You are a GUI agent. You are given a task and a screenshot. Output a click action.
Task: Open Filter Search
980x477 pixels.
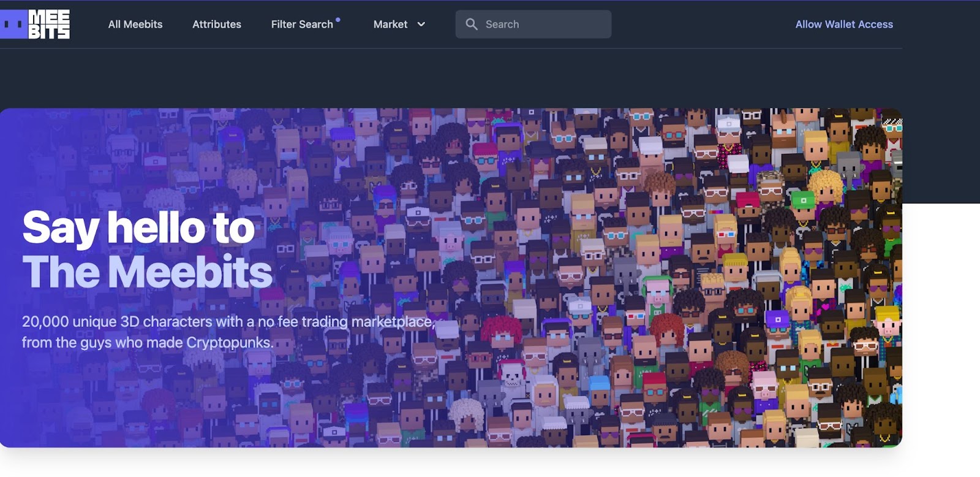pyautogui.click(x=303, y=25)
